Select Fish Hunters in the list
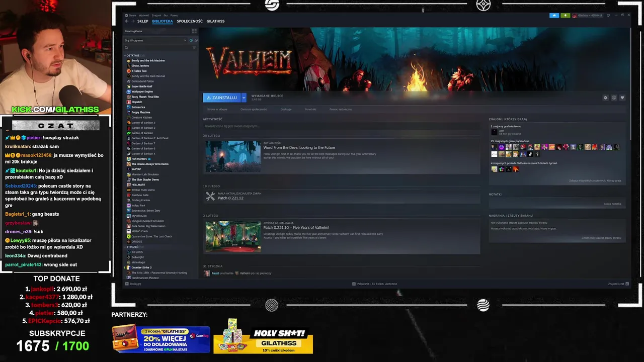This screenshot has height=362, width=644. point(139,159)
